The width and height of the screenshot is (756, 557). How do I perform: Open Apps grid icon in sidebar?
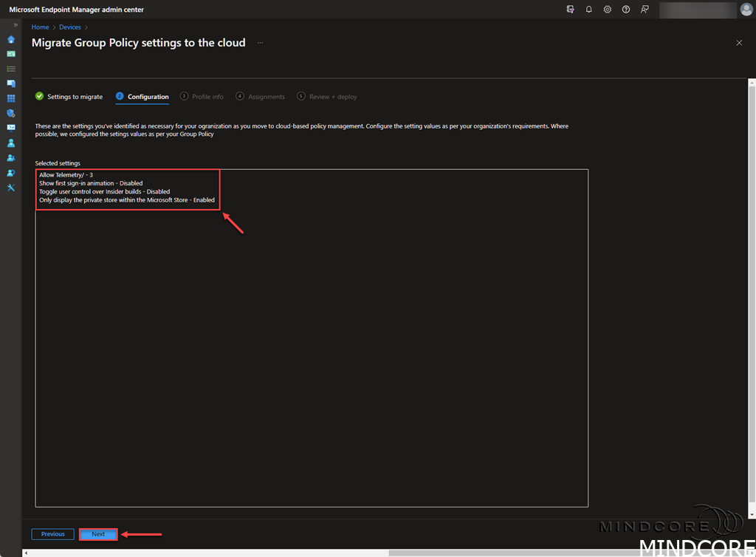(11, 98)
